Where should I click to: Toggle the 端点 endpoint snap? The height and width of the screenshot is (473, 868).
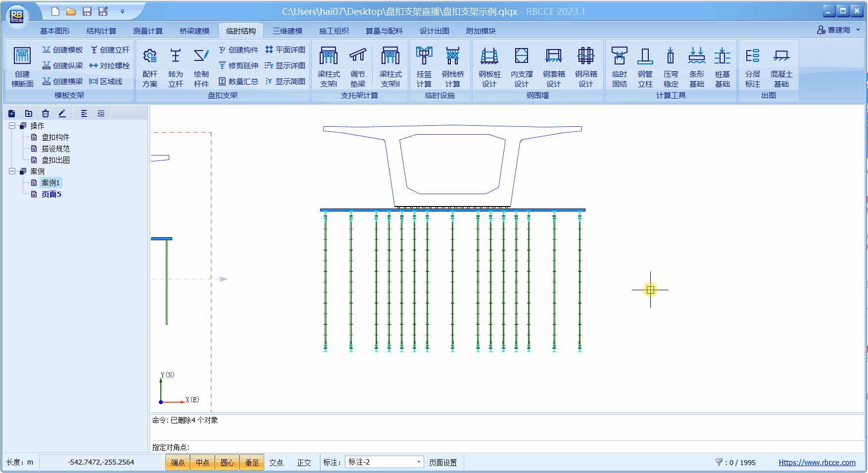pos(178,463)
